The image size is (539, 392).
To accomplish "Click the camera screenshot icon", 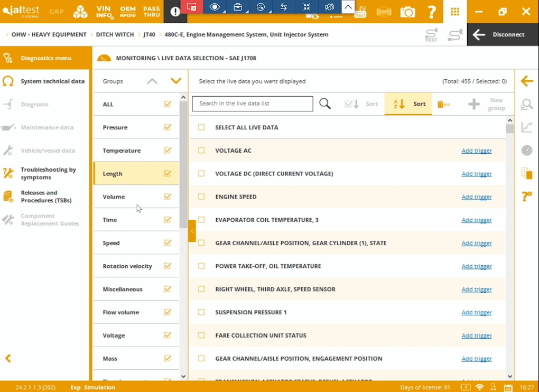I will [407, 12].
